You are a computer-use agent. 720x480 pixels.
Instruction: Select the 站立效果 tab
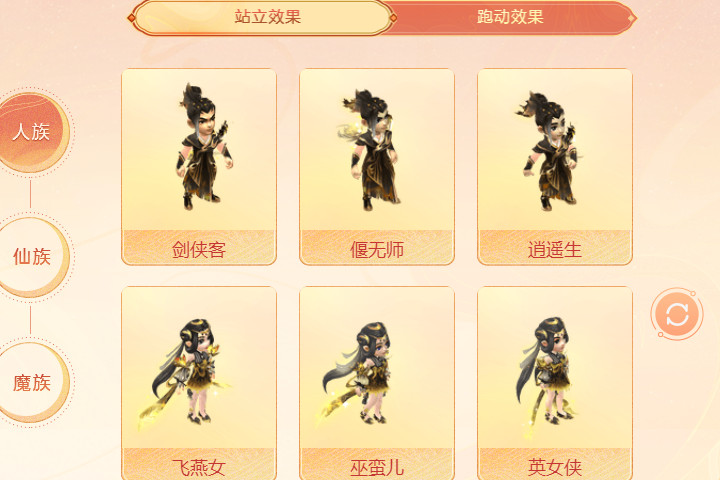[x=267, y=17]
